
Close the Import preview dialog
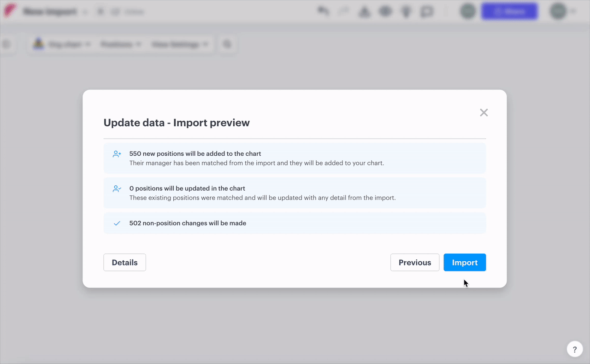coord(484,112)
